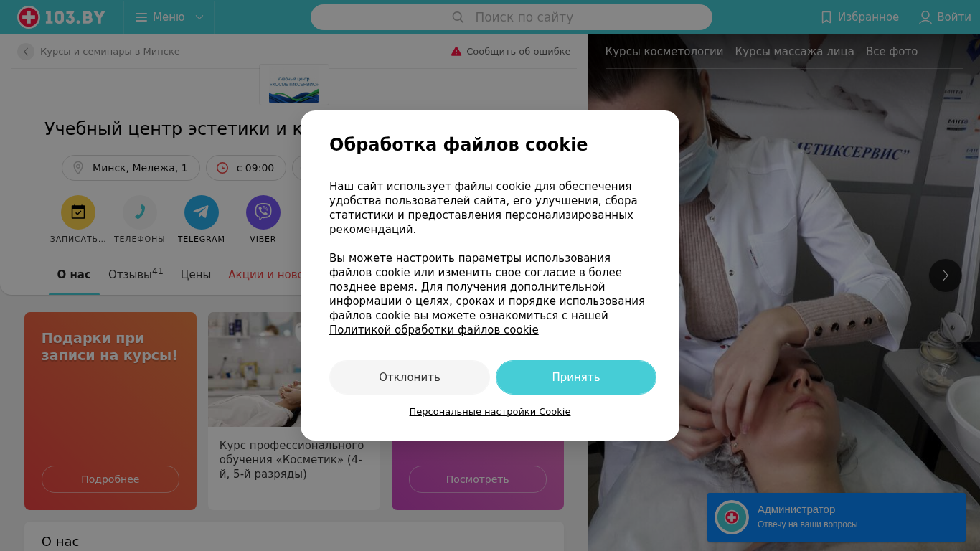Screen dimensions: 980x551
Task: Show next photo with right arrow
Action: [946, 275]
